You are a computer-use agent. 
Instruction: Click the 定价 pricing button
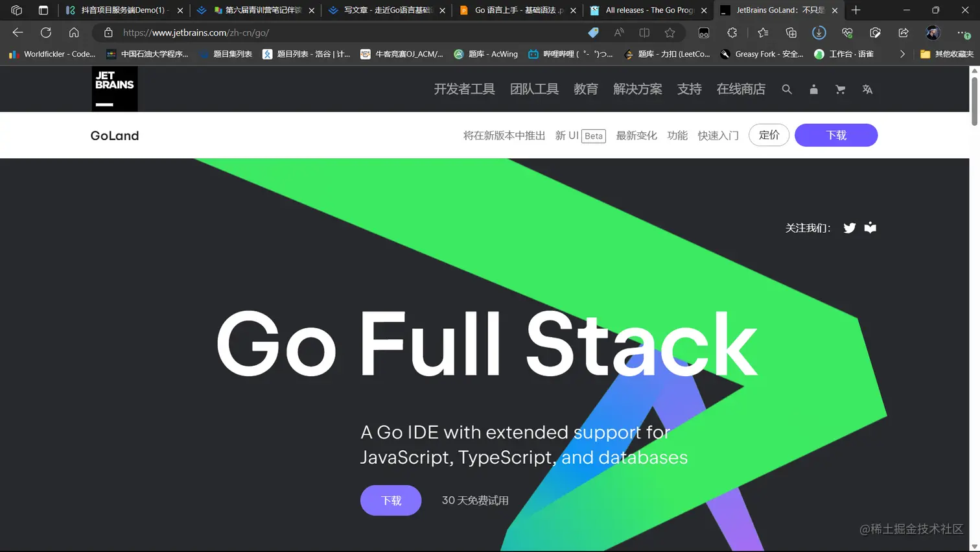769,135
